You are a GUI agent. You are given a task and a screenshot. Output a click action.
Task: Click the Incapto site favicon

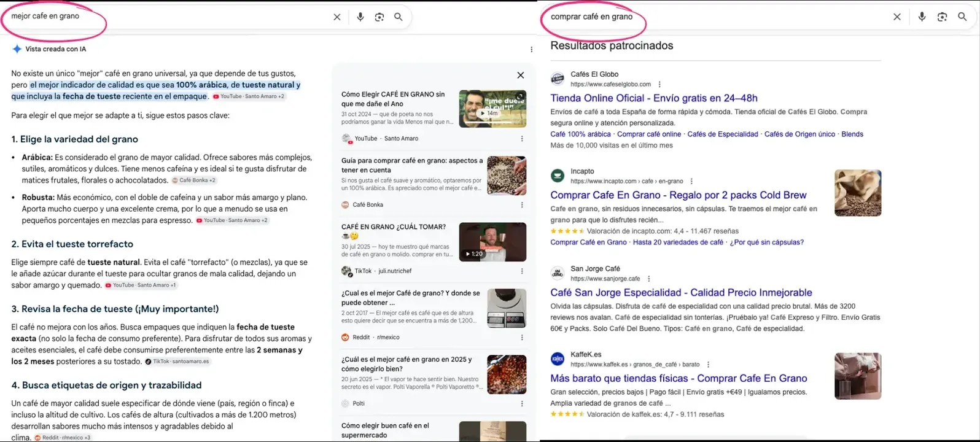coord(558,176)
